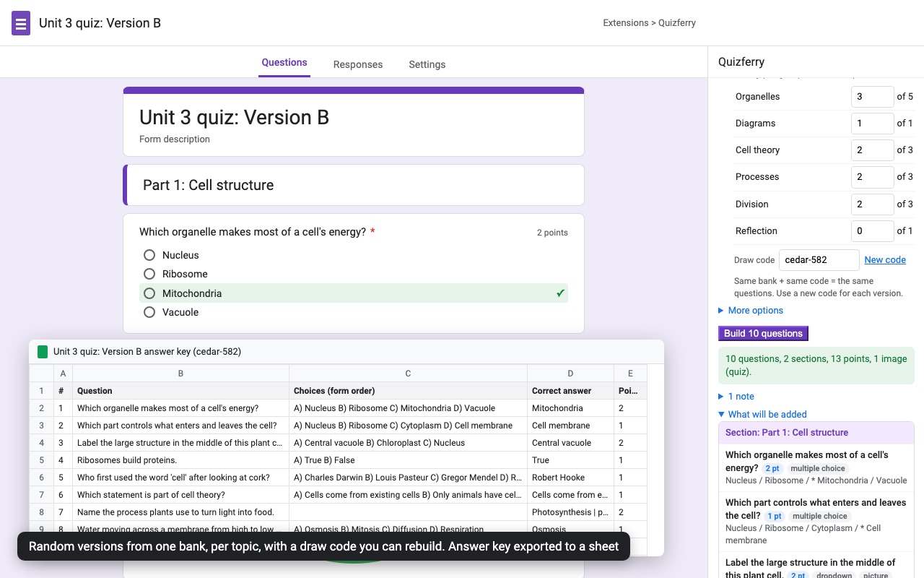Select column A header in answer key sheet
Viewport: 924px width, 578px height.
coord(63,374)
